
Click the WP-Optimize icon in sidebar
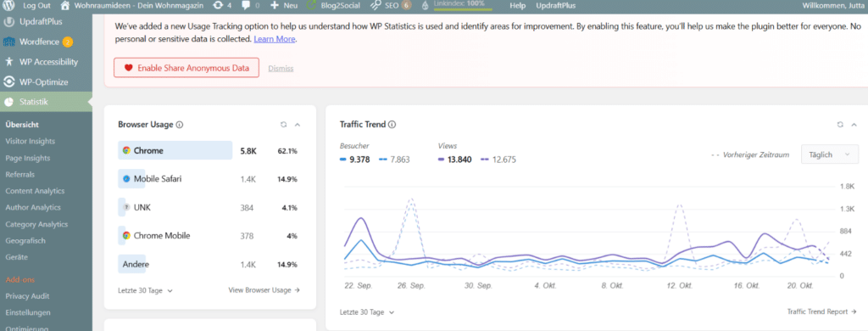tap(8, 82)
